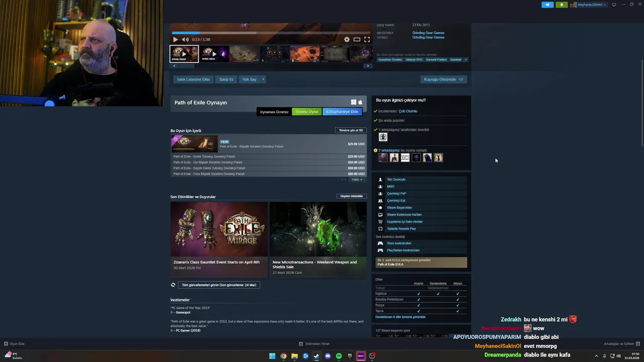Click green Oyunu Oyna button

[307, 112]
